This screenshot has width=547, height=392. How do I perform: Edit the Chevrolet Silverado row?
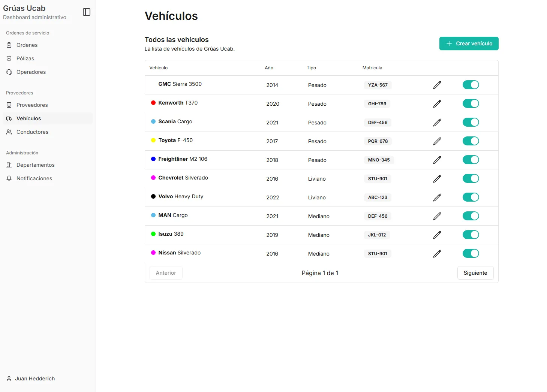click(437, 179)
